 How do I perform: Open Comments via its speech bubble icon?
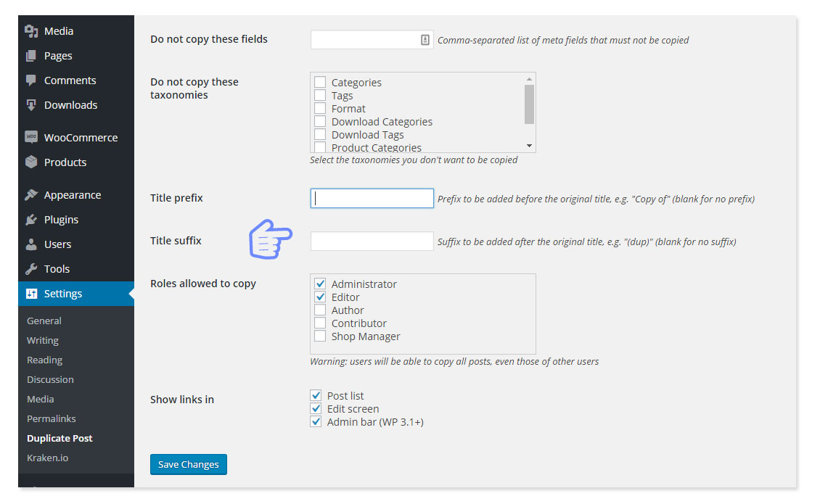31,80
